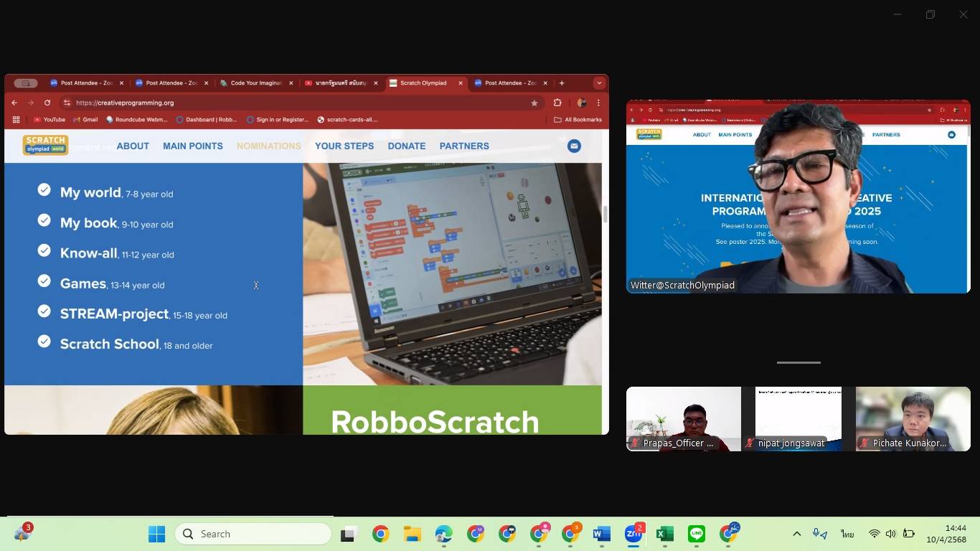980x551 pixels.
Task: Open the Chrome profile avatar
Action: pos(581,103)
